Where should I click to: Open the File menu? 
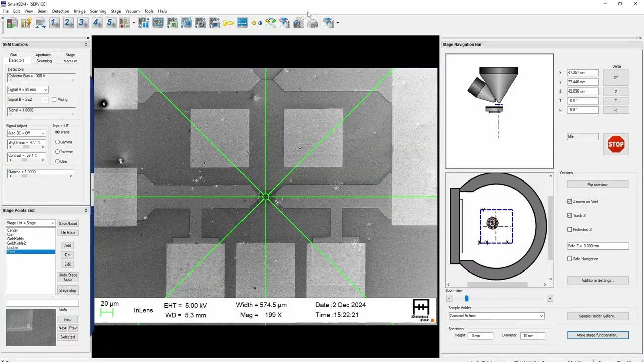(5, 11)
